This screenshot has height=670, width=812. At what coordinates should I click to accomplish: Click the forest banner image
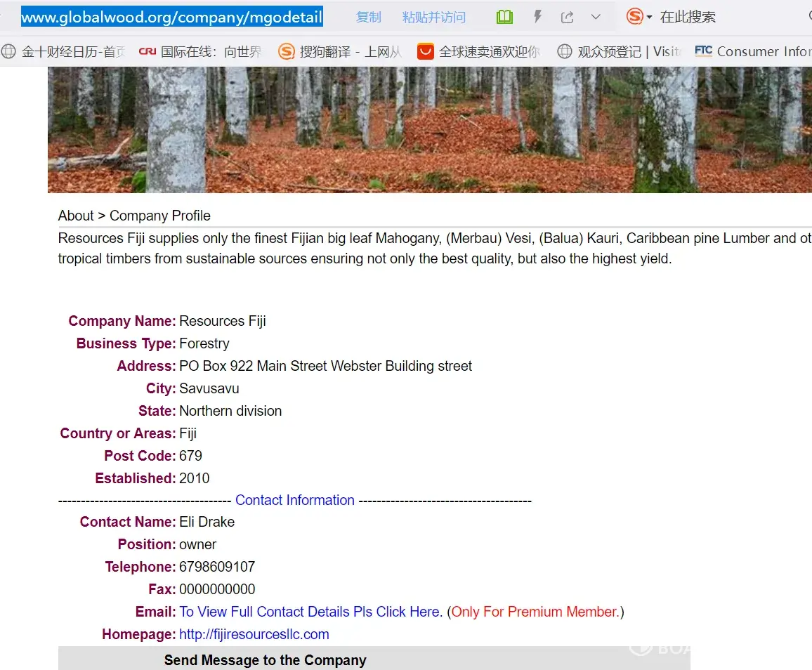point(428,130)
